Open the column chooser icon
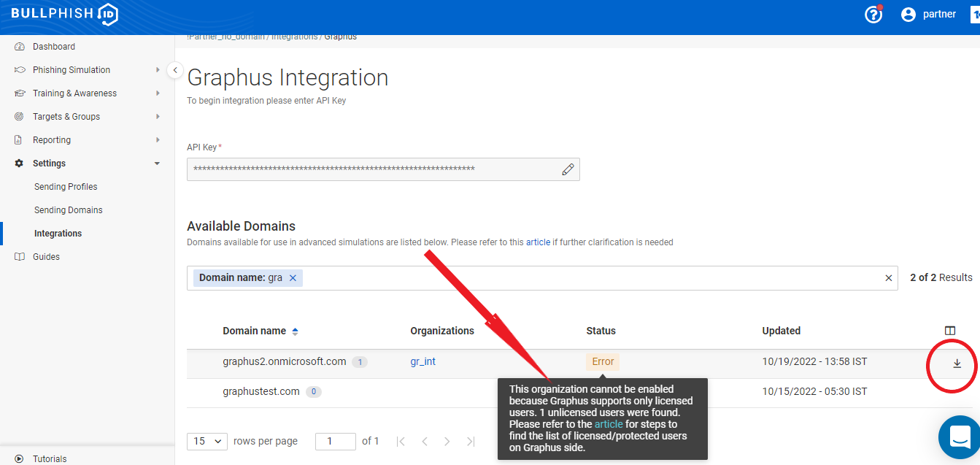Viewport: 980px width, 465px height. click(950, 331)
